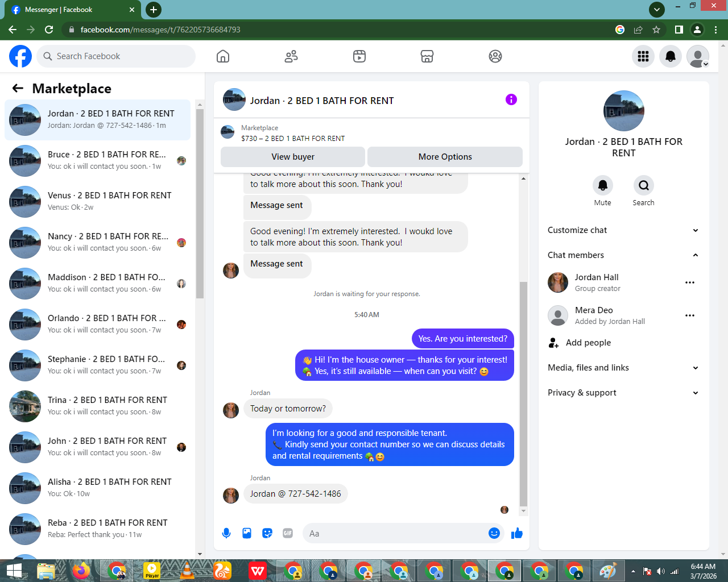728x582 pixels.
Task: Record a voice clip microphone icon
Action: (x=226, y=533)
